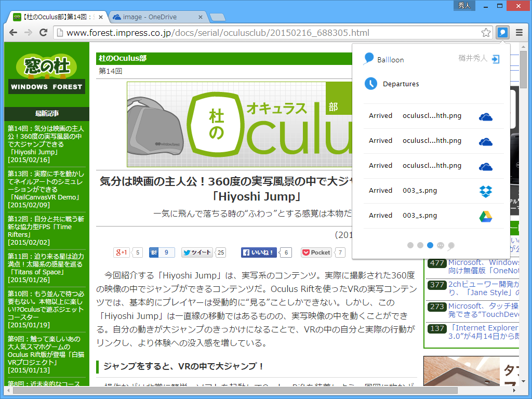Select the speech bubble pagination icon
This screenshot has width=532, height=399.
coord(441,246)
